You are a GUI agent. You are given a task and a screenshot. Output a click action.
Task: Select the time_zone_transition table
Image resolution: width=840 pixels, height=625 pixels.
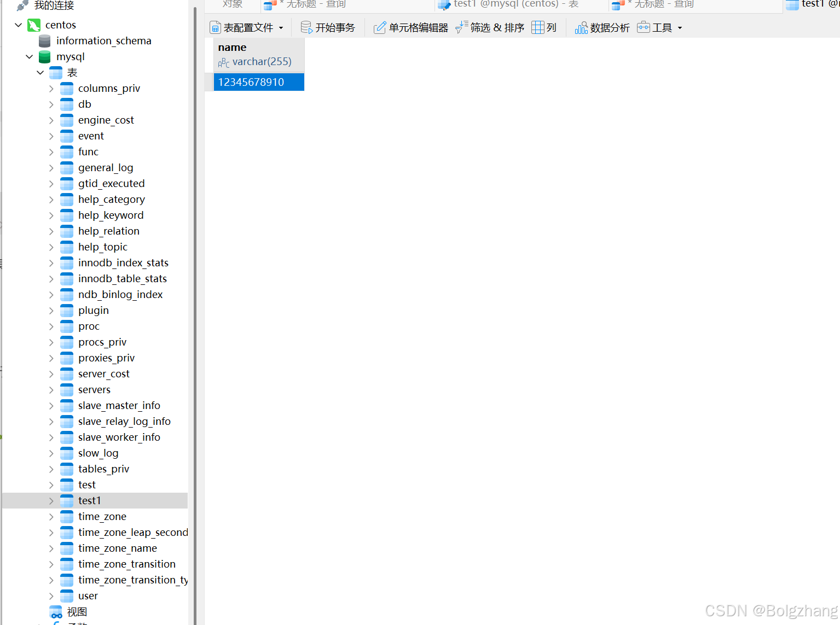pyautogui.click(x=126, y=564)
